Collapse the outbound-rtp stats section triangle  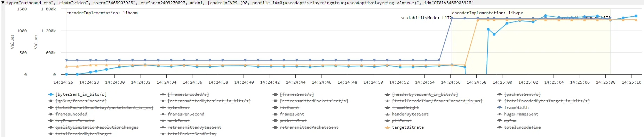(x=3, y=3)
